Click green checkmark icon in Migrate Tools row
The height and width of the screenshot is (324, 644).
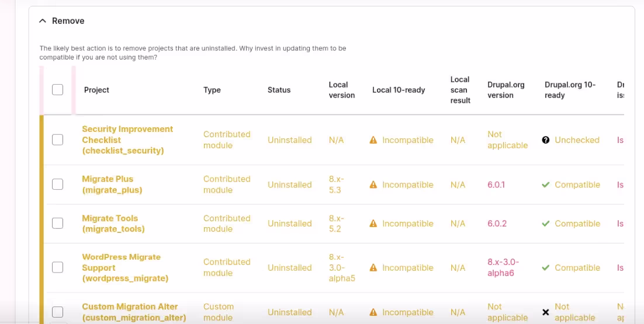pyautogui.click(x=545, y=224)
